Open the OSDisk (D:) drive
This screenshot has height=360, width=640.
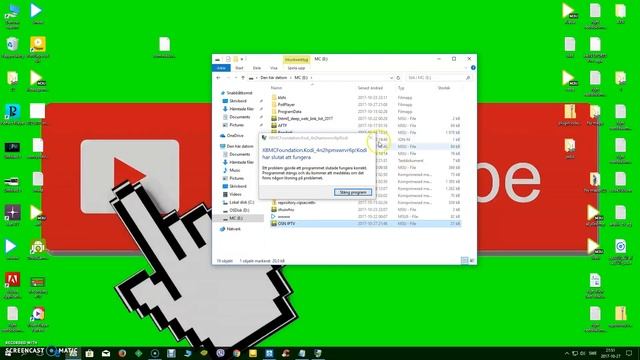239,210
